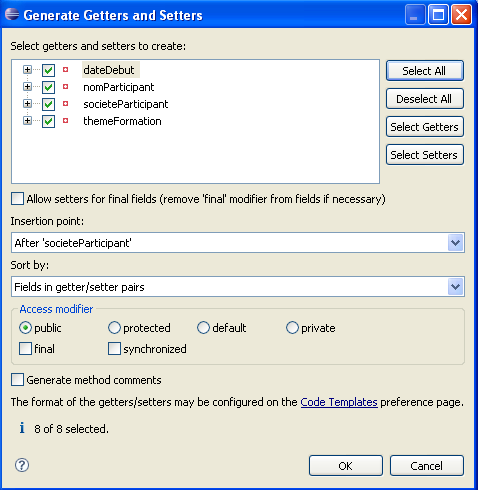Enable 'Allow setters for final fields'
The width and height of the screenshot is (478, 490).
(17, 199)
